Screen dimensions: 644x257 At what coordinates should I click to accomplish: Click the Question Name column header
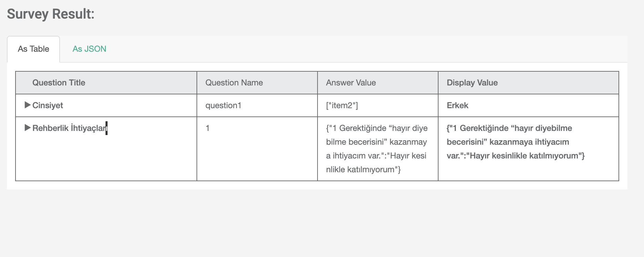[x=234, y=82]
